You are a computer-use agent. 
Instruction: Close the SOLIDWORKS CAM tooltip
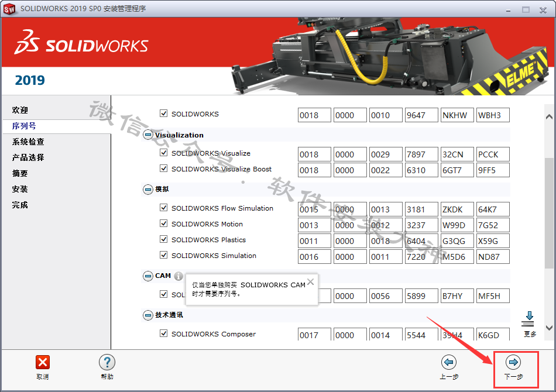(x=311, y=281)
